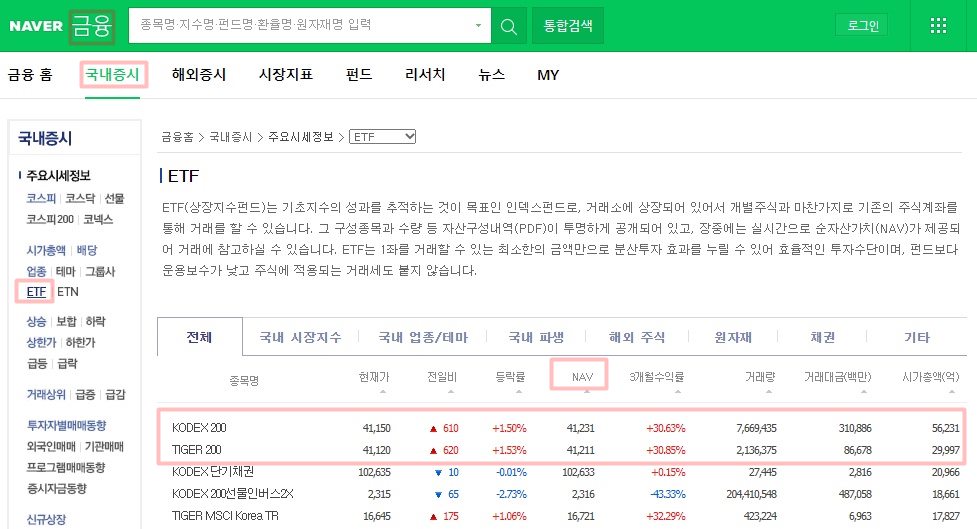
Task: Open TIGER MSCI Korea TR ETF
Action: tap(225, 516)
